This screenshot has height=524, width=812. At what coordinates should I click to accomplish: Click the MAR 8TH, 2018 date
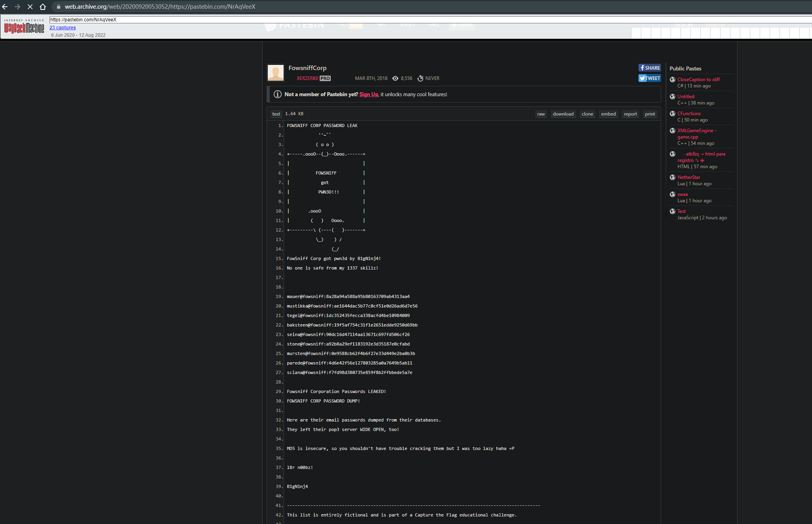click(371, 78)
